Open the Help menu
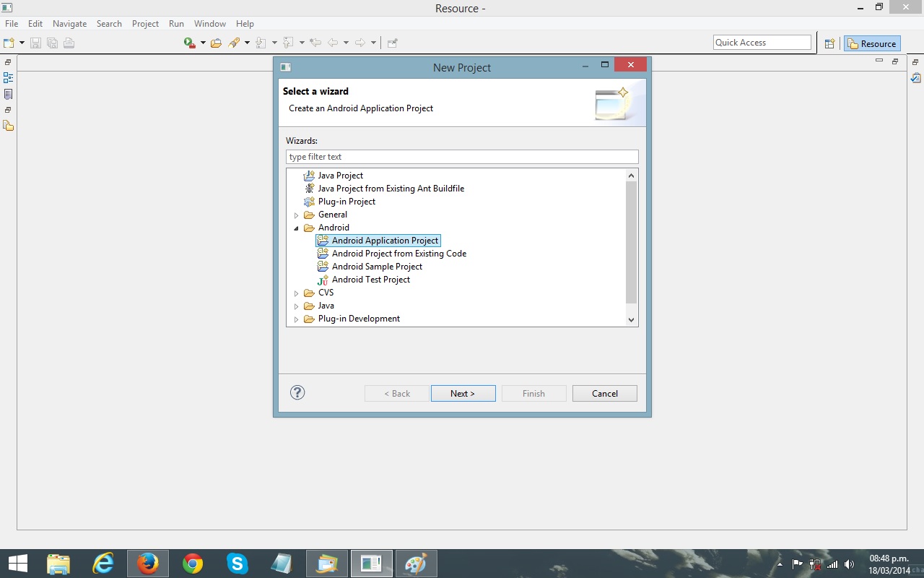The height and width of the screenshot is (578, 924). [x=245, y=24]
